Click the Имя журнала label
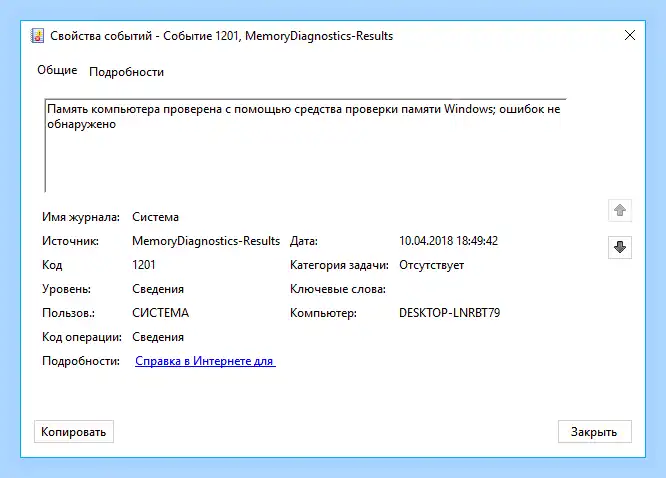Screen dimensions: 666x478 pyautogui.click(x=81, y=217)
